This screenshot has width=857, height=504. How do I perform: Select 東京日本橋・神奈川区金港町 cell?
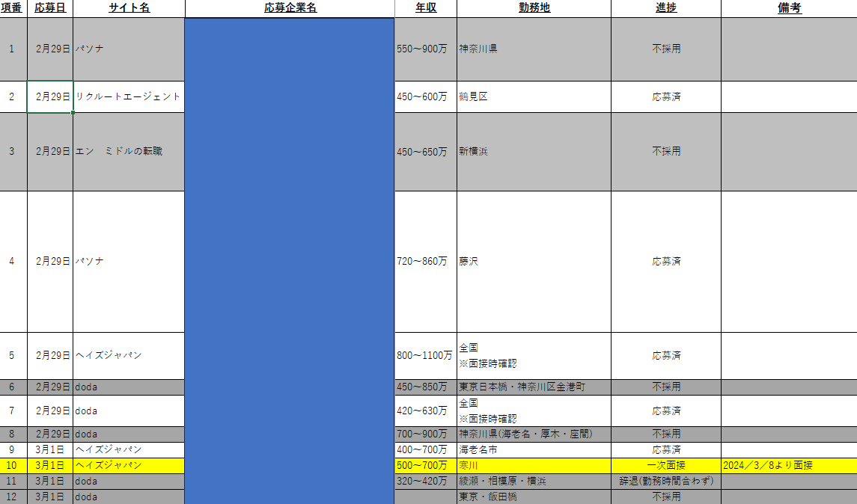tap(534, 387)
